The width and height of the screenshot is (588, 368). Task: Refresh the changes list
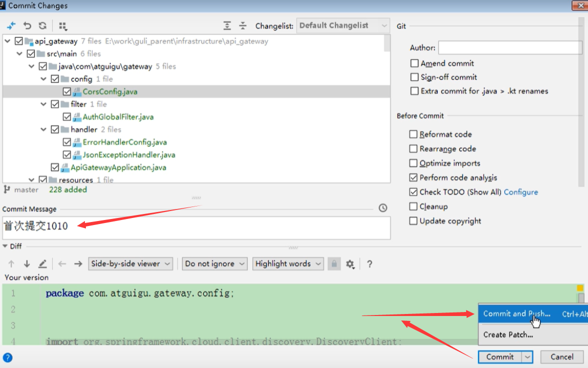point(42,25)
